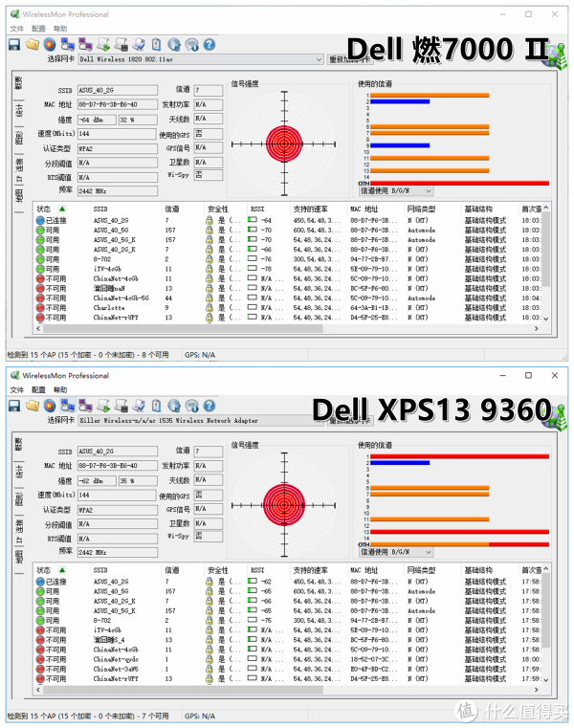Click the blue help question mark icon in the upper toolbar
574x728 pixels.
point(209,44)
